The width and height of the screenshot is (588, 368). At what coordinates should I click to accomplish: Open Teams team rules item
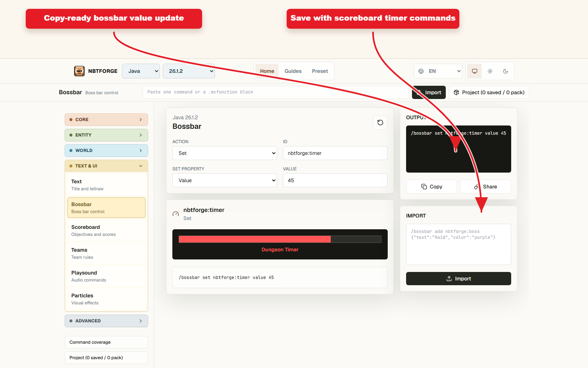click(x=106, y=253)
